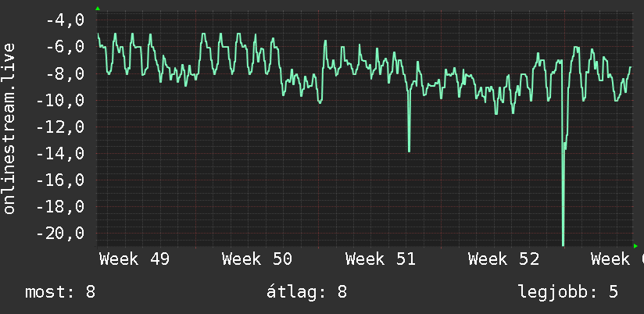Click the -8,0 Y-axis value
This screenshot has width=644, height=314.
pos(65,74)
